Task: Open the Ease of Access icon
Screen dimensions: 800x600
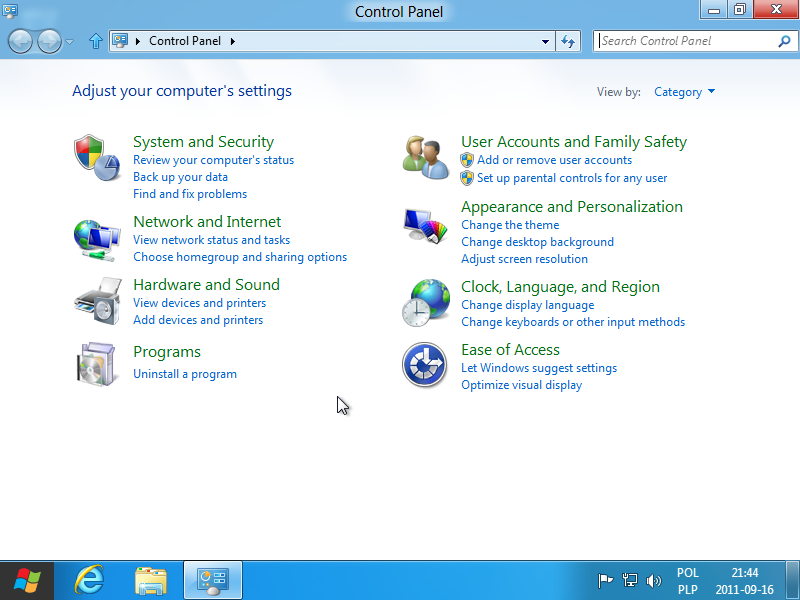Action: (424, 365)
